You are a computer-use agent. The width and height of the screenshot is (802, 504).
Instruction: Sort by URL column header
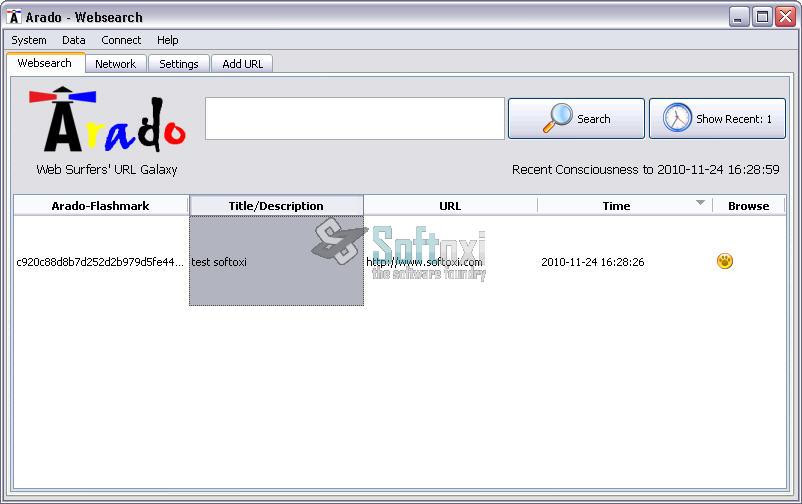point(450,206)
